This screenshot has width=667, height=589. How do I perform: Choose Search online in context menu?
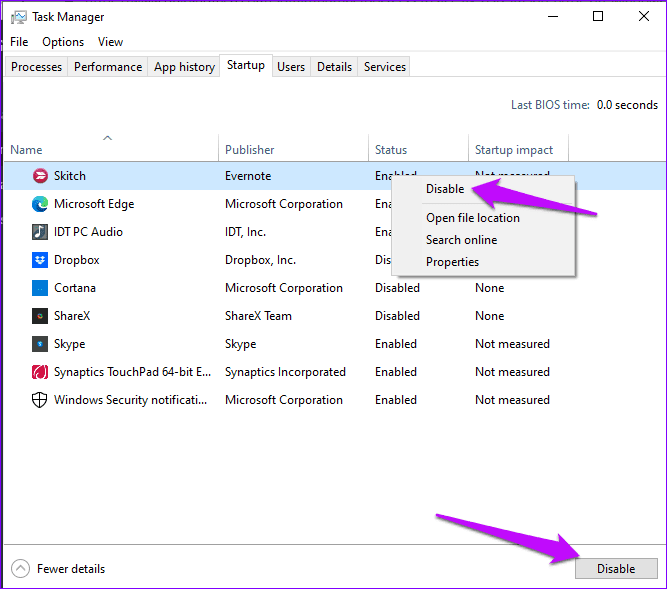462,240
